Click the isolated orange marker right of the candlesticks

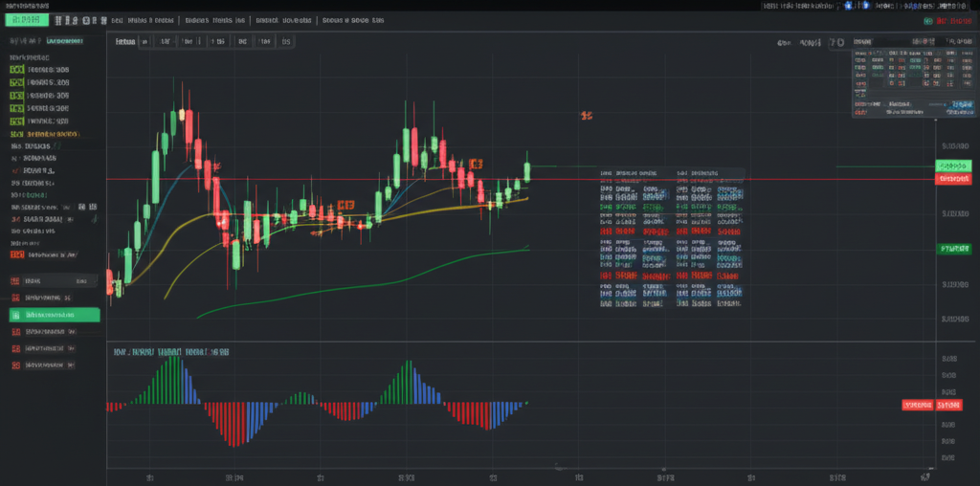coord(587,115)
